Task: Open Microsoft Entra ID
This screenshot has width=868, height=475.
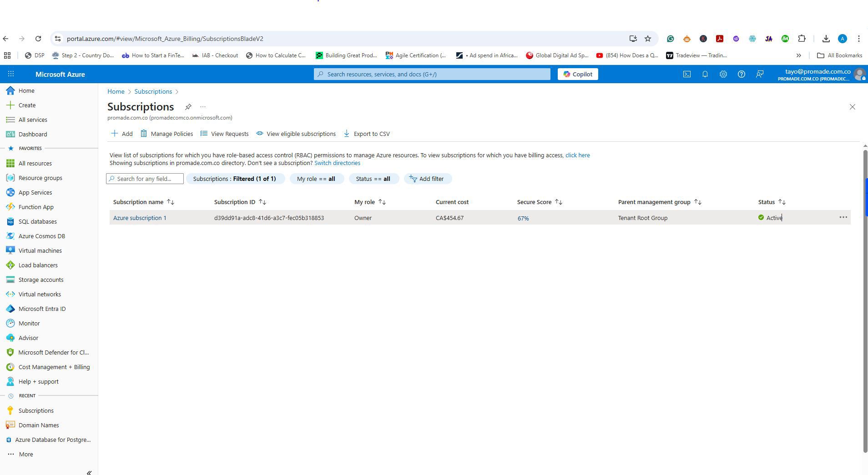Action: pos(43,309)
